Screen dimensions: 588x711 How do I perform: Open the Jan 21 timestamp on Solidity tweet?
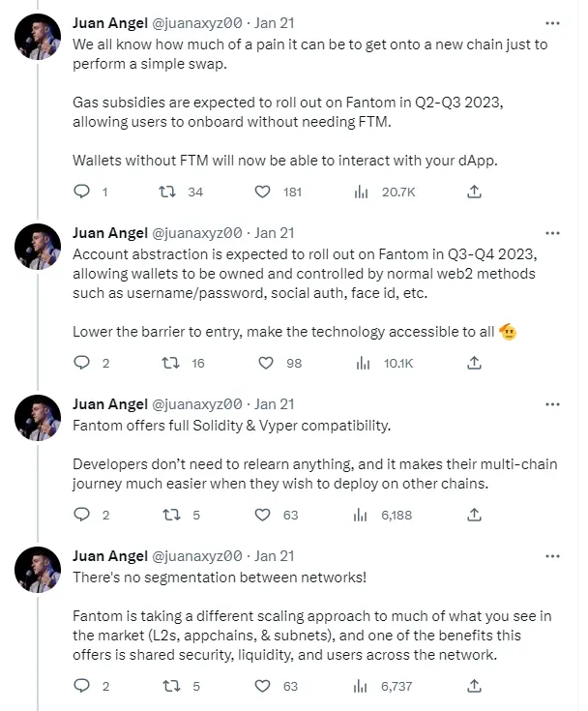pyautogui.click(x=275, y=404)
